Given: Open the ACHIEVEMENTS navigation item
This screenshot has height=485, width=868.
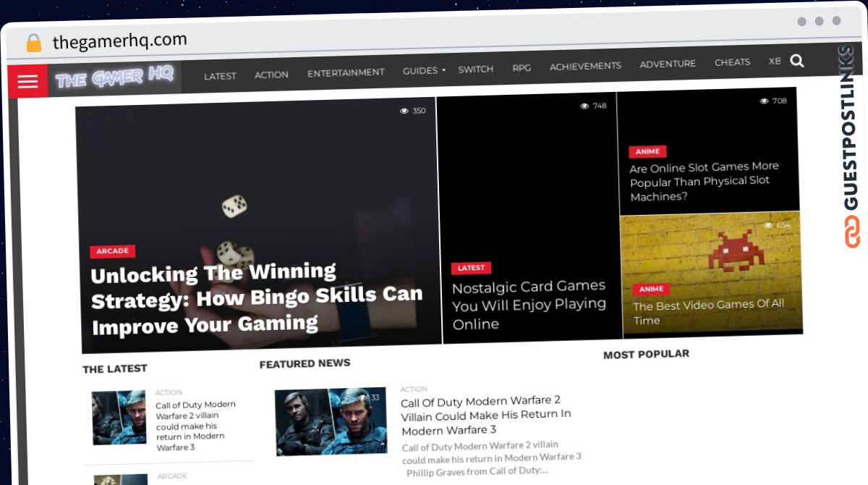Looking at the screenshot, I should coord(585,66).
